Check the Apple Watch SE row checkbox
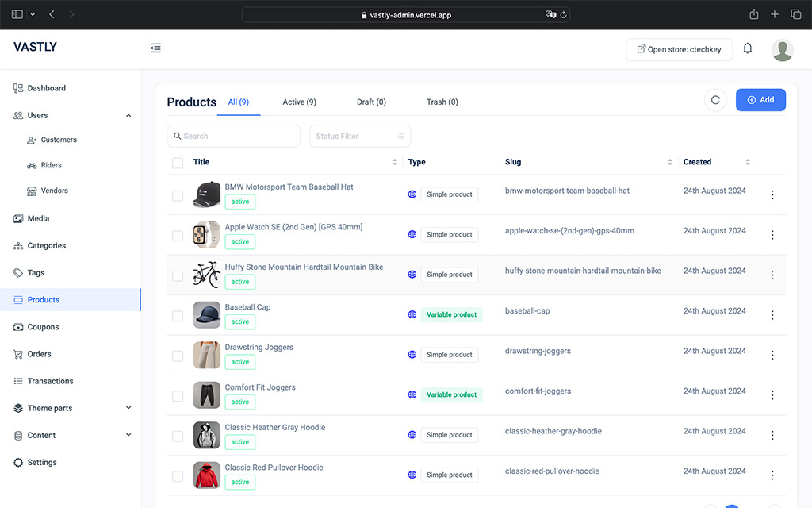812x508 pixels. pos(178,236)
